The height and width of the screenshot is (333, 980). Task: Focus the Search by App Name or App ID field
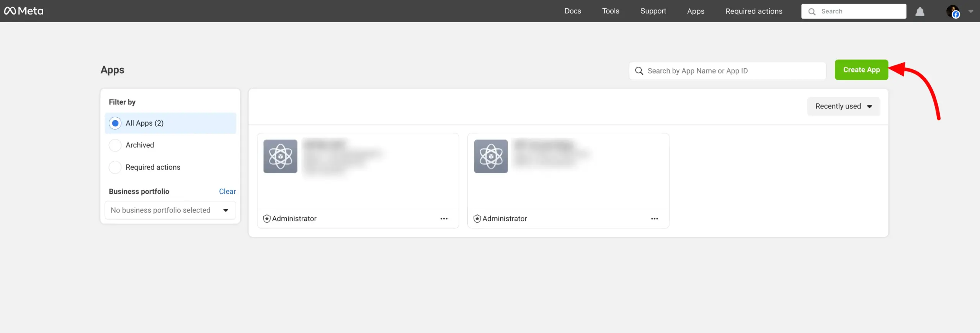coord(727,71)
